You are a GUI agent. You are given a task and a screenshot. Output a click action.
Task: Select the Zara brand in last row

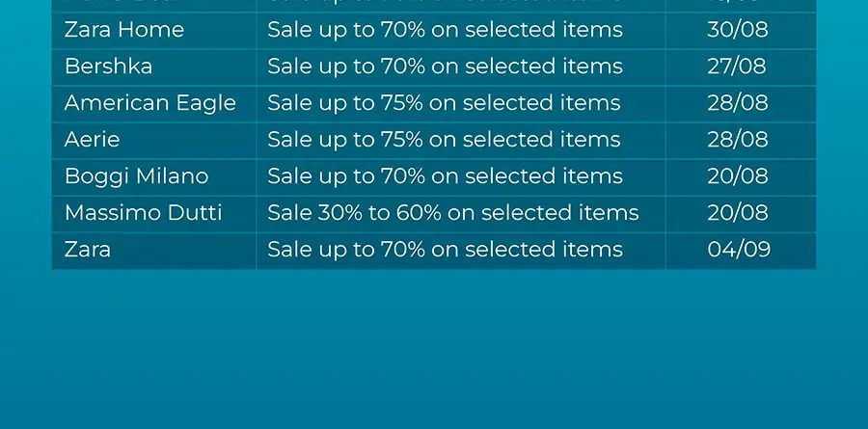(x=88, y=249)
